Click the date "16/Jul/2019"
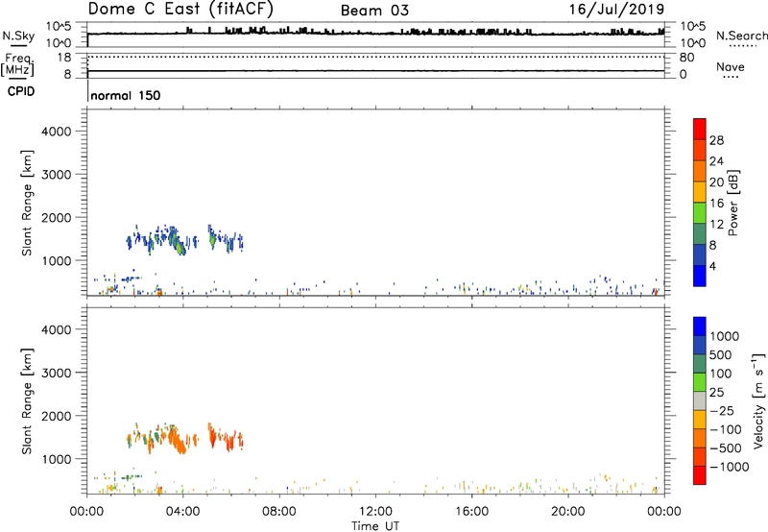Viewport: 768px width, 532px height. pos(616,9)
